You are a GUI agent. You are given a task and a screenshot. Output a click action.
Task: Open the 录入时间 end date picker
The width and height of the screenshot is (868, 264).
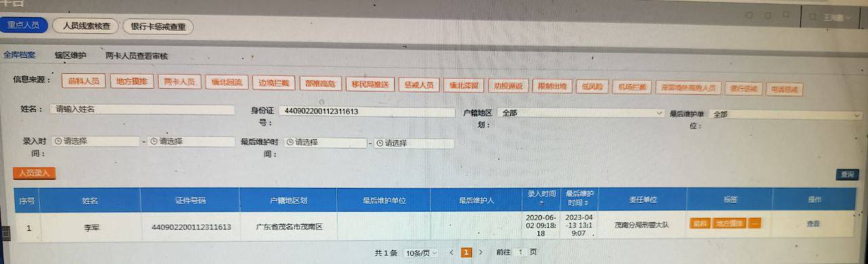191,142
